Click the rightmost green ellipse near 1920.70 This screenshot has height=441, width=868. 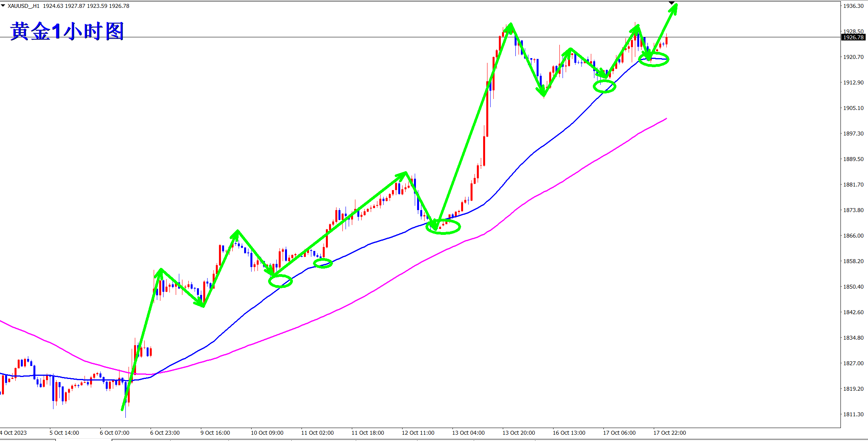pyautogui.click(x=653, y=60)
